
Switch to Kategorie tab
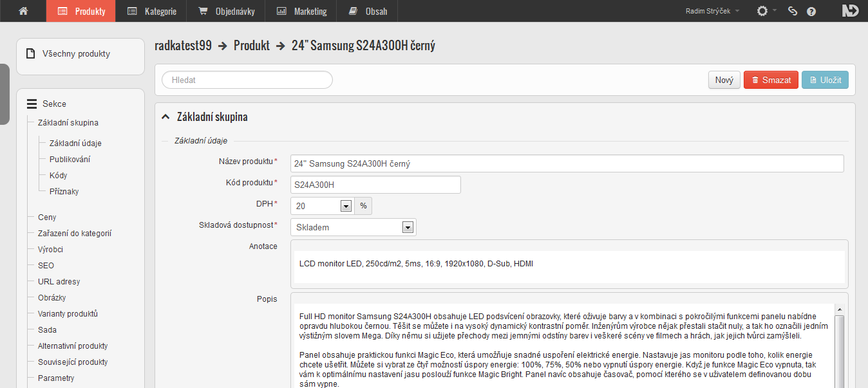(151, 11)
